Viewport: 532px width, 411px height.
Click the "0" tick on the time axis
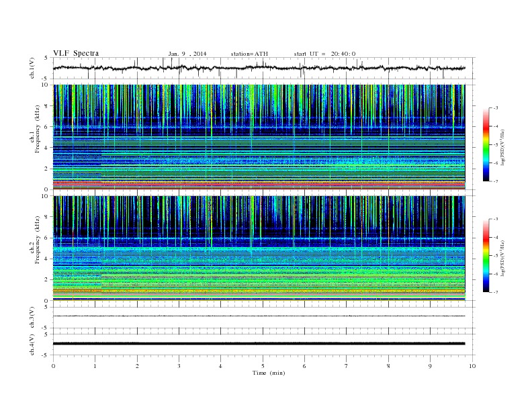[53, 366]
